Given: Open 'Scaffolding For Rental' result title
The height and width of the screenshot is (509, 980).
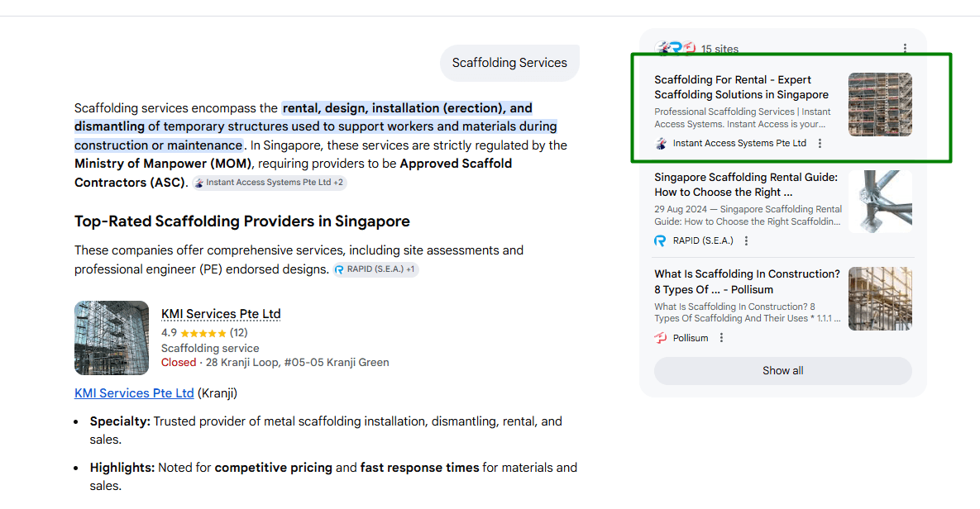Looking at the screenshot, I should [x=741, y=88].
